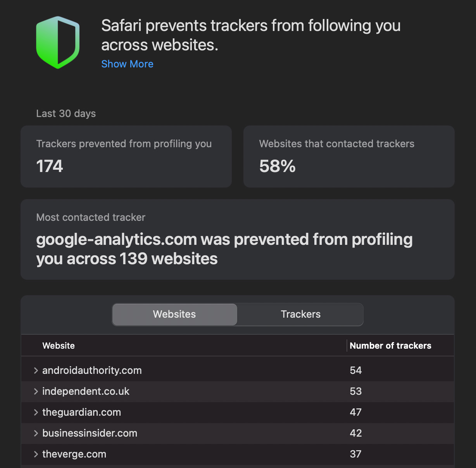
Task: Expand the businessinsider.com row chevron
Action: tap(36, 433)
